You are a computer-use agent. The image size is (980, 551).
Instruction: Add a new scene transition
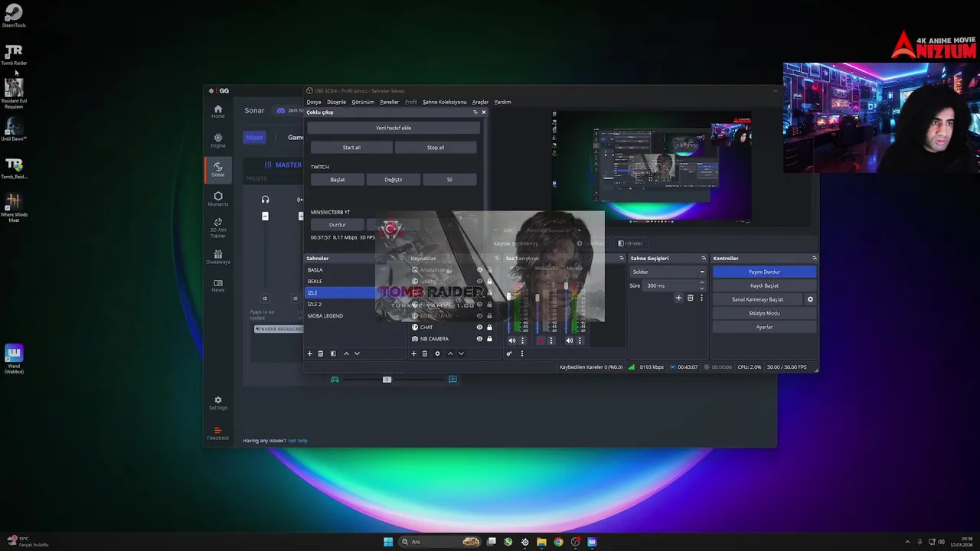click(x=678, y=298)
